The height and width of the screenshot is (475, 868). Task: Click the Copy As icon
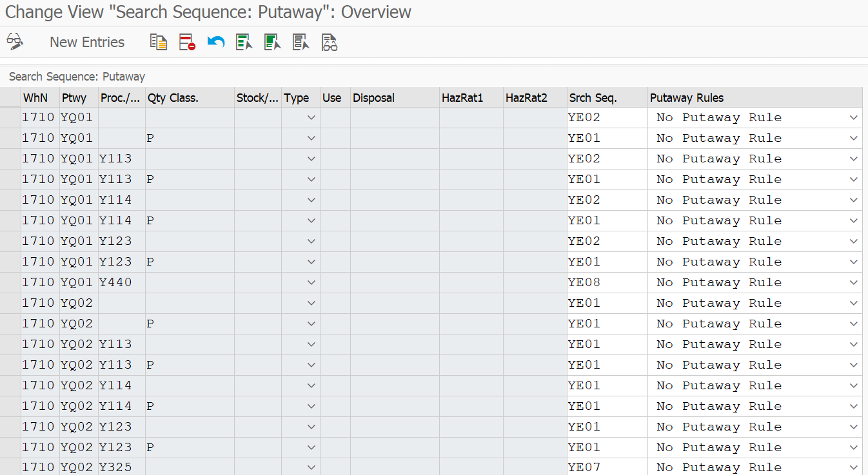click(158, 43)
